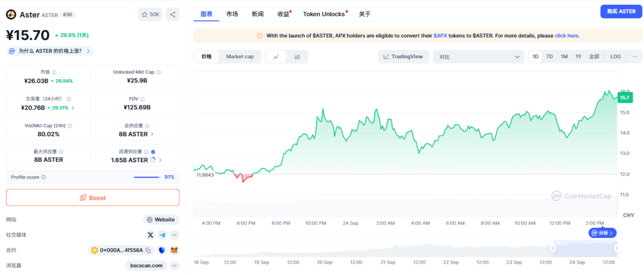
Task: Open the bscscan.com explorer link
Action: coord(146,265)
